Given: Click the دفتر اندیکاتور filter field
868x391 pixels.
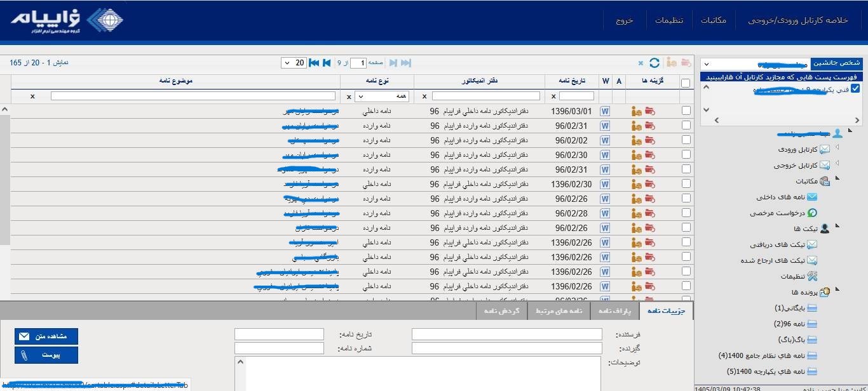Looking at the screenshot, I should click(486, 96).
